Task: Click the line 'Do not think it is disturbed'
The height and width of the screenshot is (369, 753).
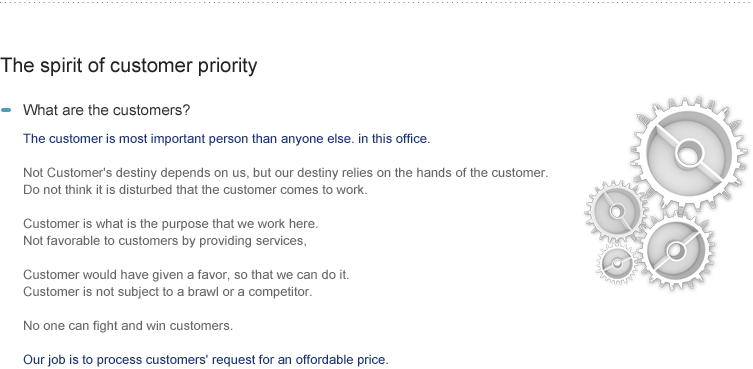Action: click(x=195, y=190)
